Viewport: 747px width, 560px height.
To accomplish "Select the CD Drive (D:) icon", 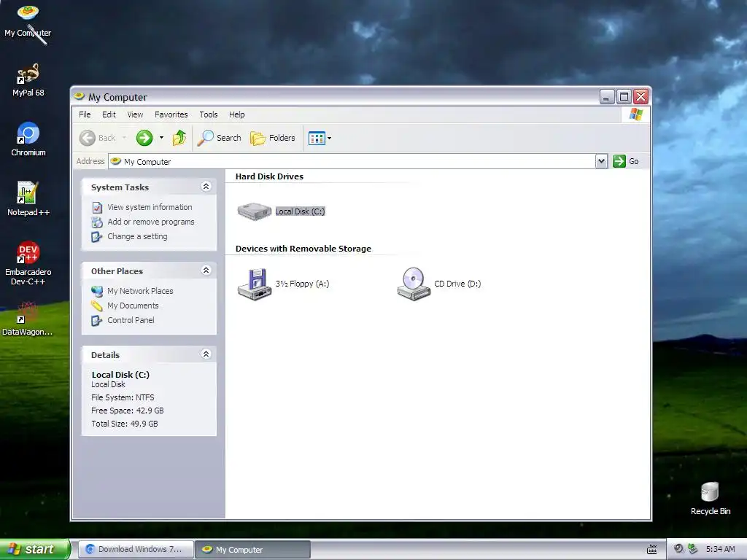I will (414, 284).
